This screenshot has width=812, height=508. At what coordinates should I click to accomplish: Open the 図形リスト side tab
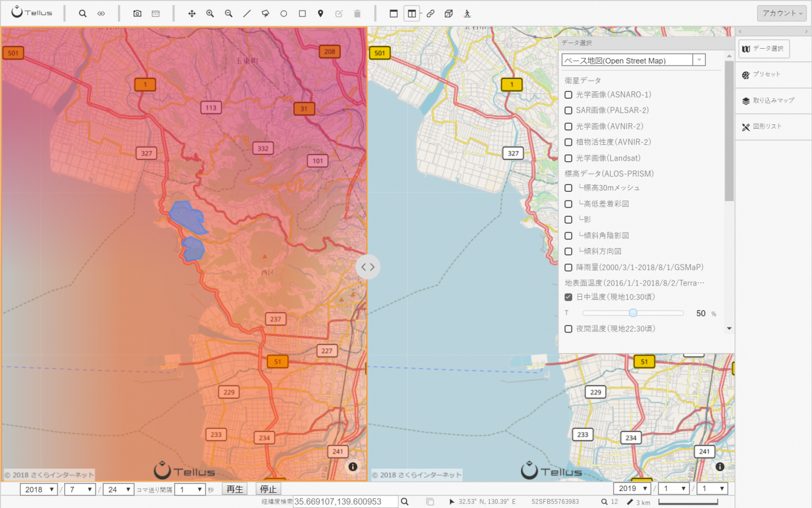coord(773,127)
